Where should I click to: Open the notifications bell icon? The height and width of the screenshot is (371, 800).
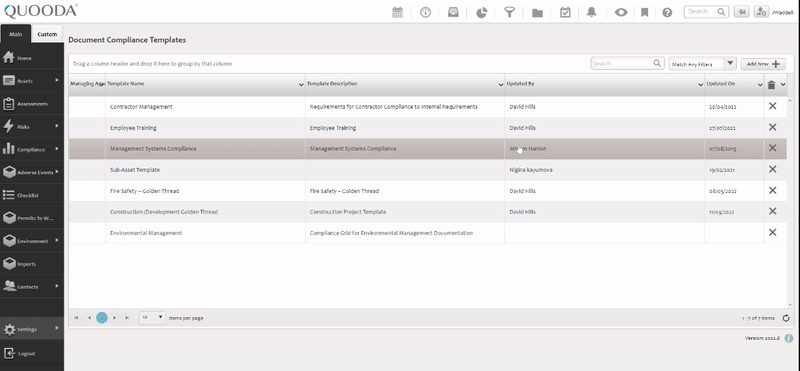[x=591, y=12]
